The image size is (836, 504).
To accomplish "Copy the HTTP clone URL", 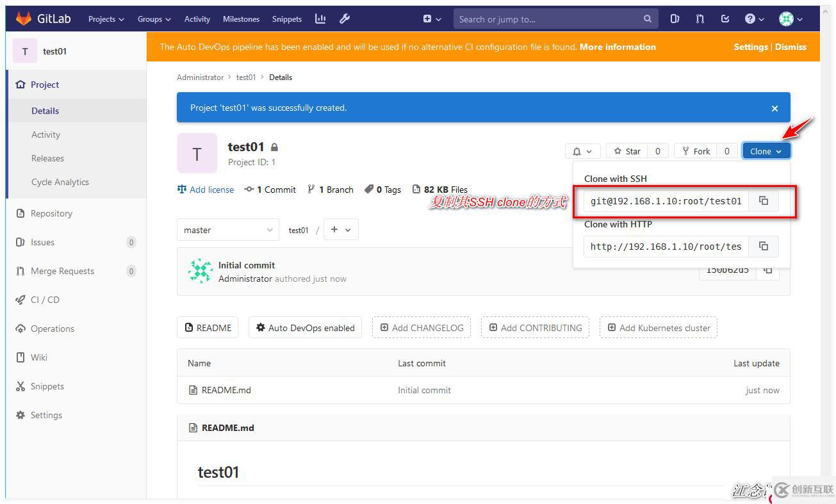I will pyautogui.click(x=764, y=246).
